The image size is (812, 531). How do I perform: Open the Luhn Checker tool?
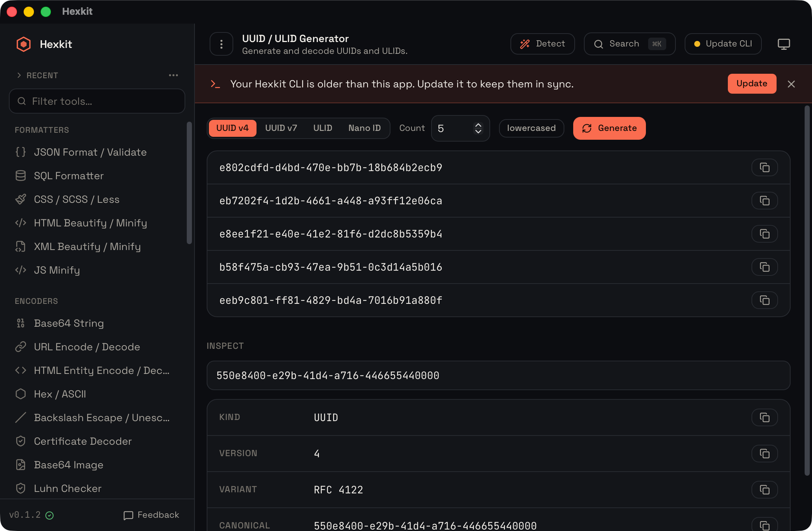tap(97, 488)
